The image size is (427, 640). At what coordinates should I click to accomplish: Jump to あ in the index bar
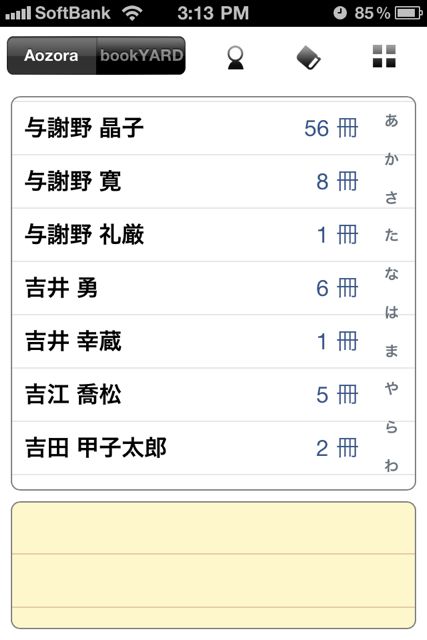[x=391, y=120]
